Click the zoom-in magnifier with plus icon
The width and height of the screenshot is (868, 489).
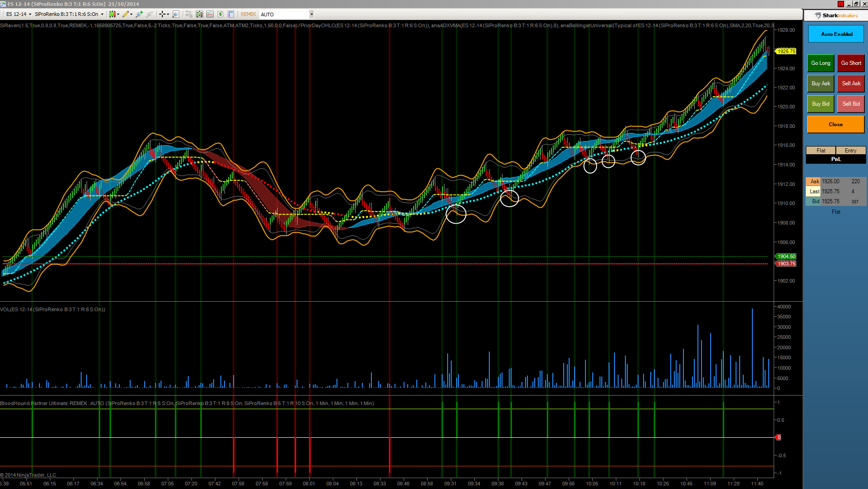[x=139, y=14]
